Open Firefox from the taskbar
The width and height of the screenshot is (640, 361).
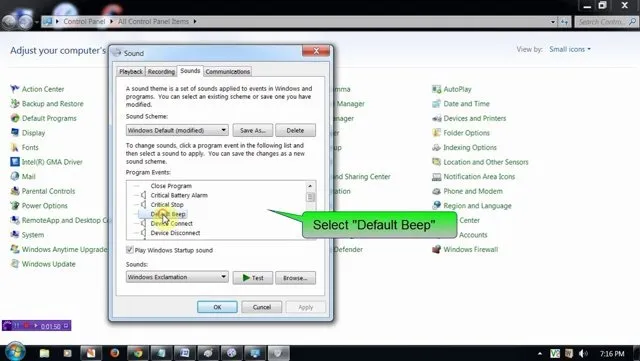114,353
